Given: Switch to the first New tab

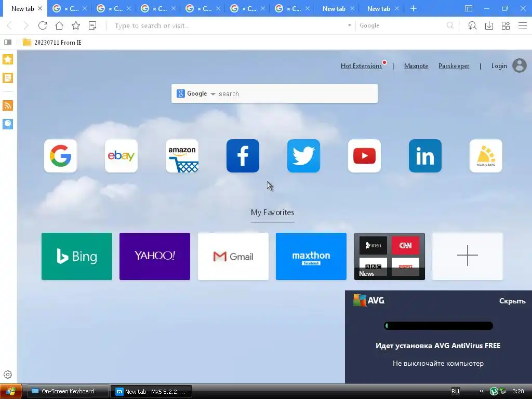Looking at the screenshot, I should click(22, 8).
